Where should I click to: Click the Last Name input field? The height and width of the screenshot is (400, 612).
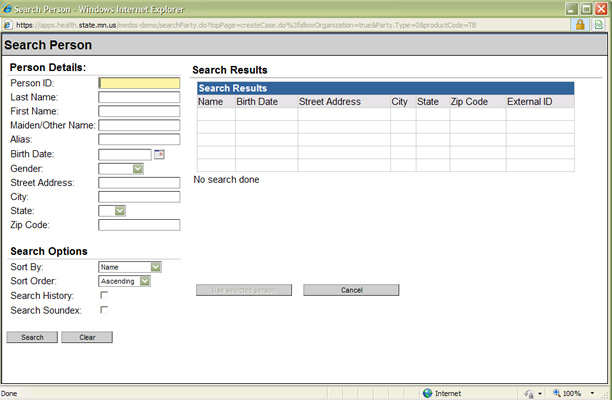click(139, 97)
